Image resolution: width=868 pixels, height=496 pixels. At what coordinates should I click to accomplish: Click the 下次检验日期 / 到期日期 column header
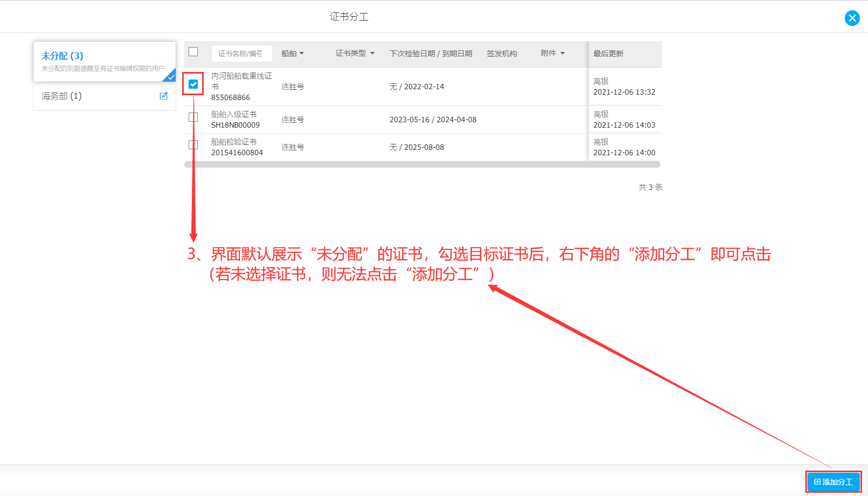[x=431, y=54]
